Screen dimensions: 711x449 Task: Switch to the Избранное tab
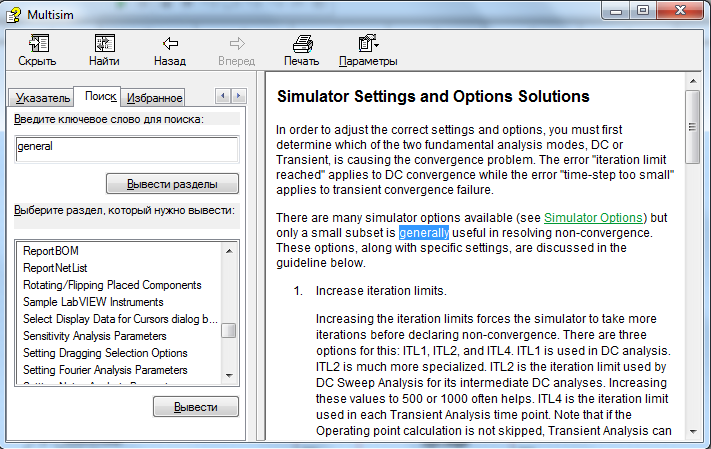pos(154,98)
